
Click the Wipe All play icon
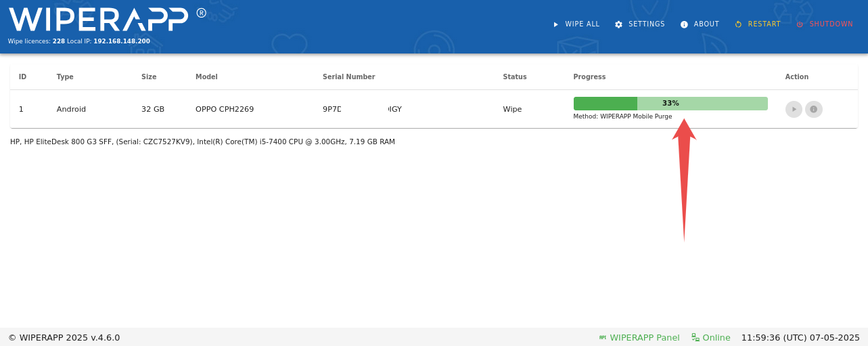point(556,24)
